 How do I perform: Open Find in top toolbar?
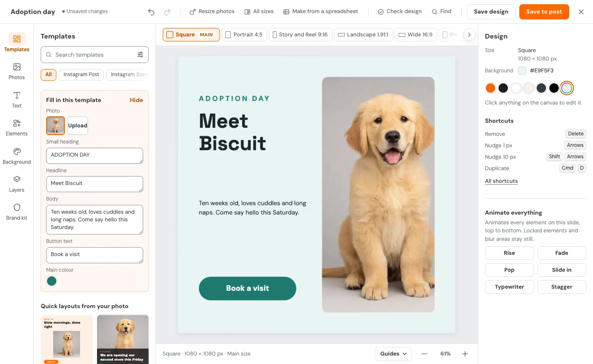441,11
